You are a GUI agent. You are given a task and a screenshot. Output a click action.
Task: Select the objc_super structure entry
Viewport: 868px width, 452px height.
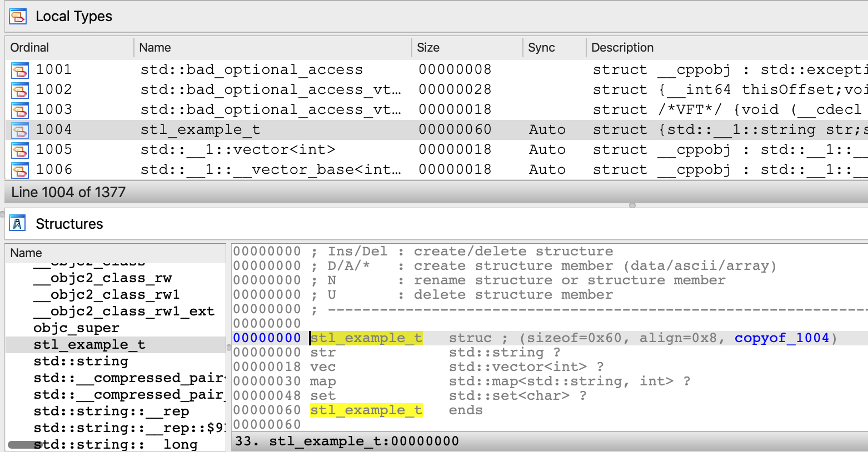point(76,328)
